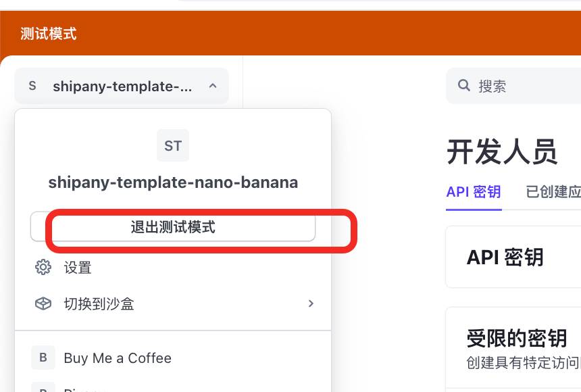Switch to Buy Me a Coffee account
Screen dimensions: 581x392
(118, 358)
